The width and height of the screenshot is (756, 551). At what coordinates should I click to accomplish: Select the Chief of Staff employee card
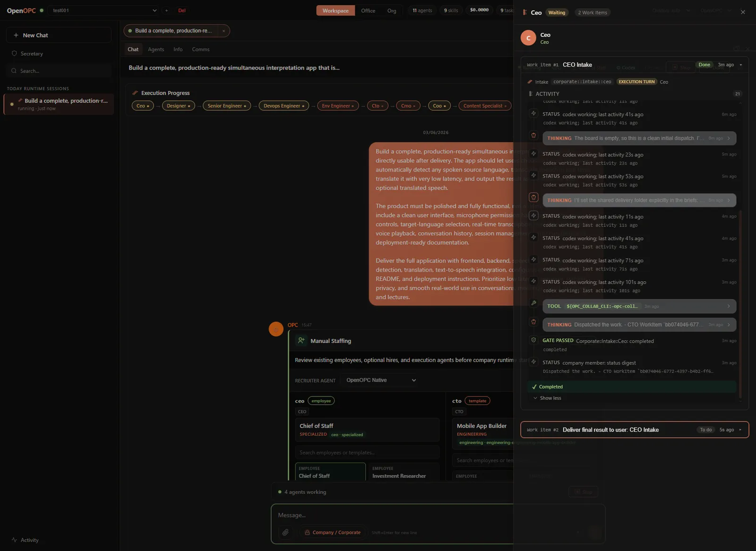pyautogui.click(x=330, y=472)
